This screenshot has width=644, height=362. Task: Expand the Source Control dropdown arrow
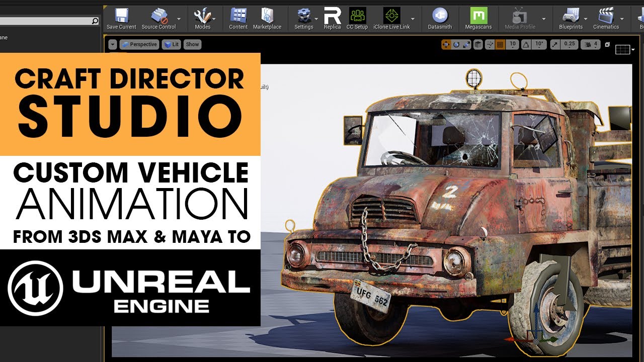click(179, 19)
